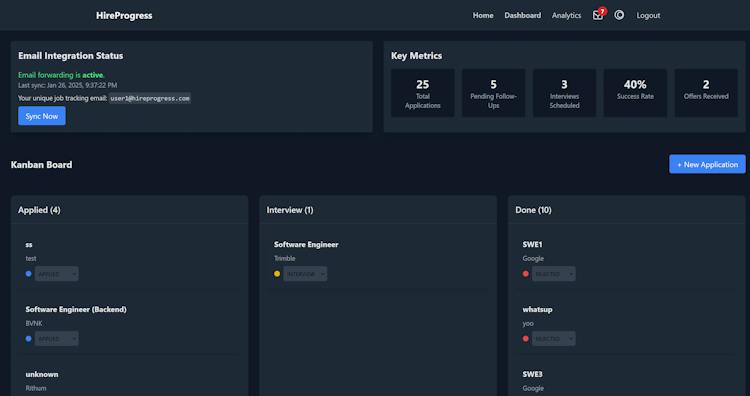Click the Sync Now button
The image size is (750, 396).
click(42, 116)
